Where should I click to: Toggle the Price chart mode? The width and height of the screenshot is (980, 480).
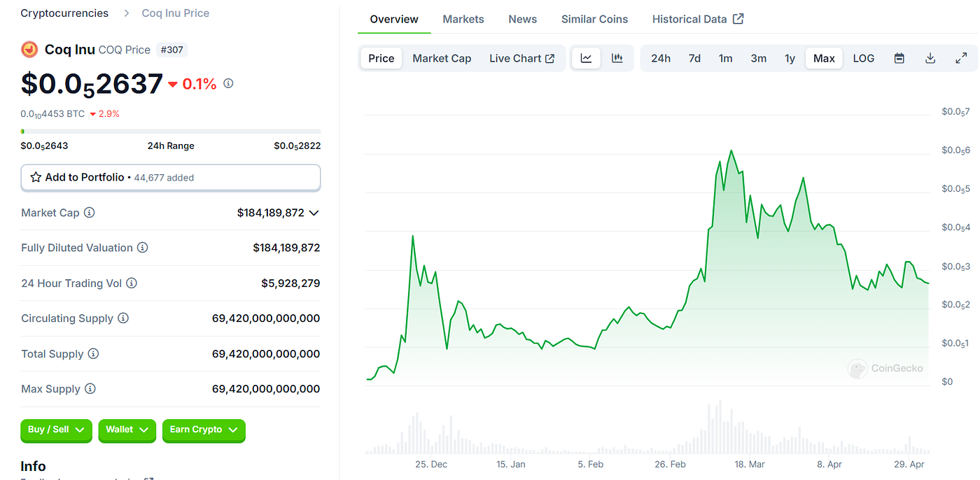click(x=381, y=58)
